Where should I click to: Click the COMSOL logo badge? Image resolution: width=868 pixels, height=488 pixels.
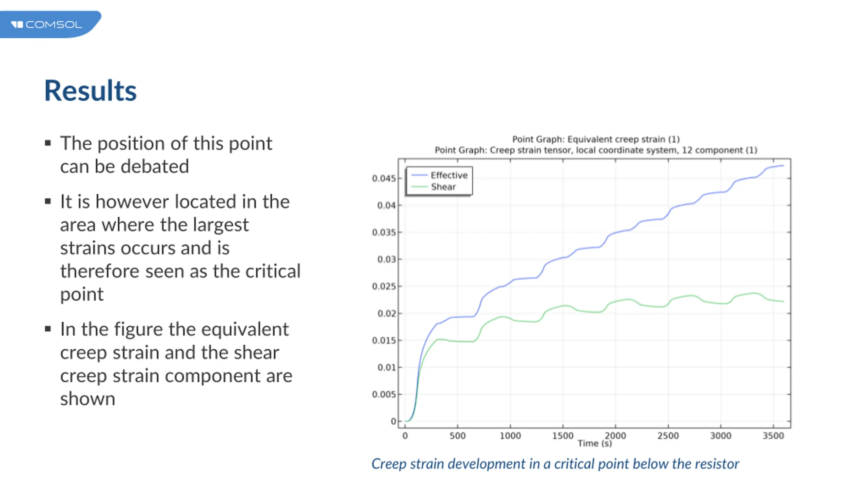click(50, 24)
